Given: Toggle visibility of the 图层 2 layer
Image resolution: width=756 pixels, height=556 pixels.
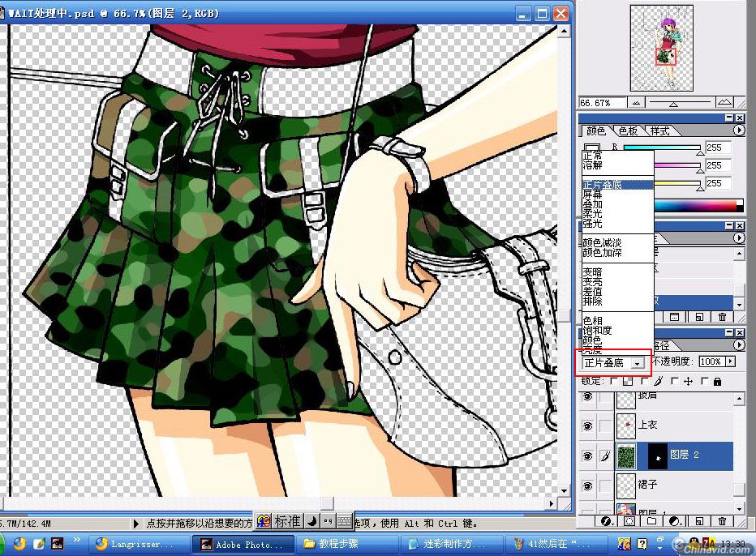Looking at the screenshot, I should pos(587,455).
